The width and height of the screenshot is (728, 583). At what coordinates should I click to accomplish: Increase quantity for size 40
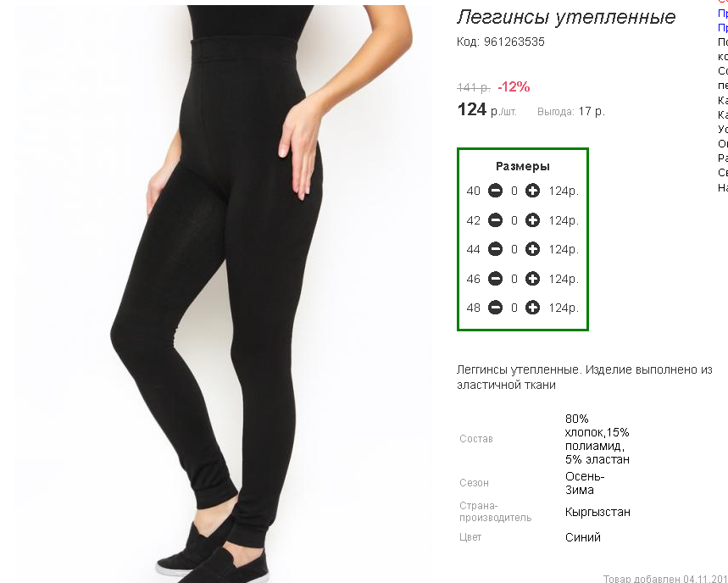(532, 191)
